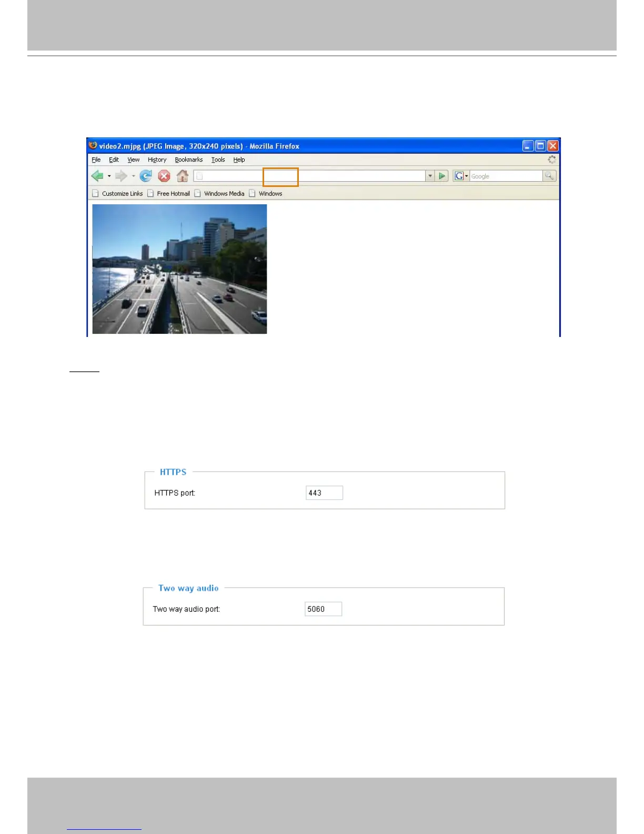Click the Firefox logo in the title bar
The height and width of the screenshot is (834, 644).
tap(93, 145)
